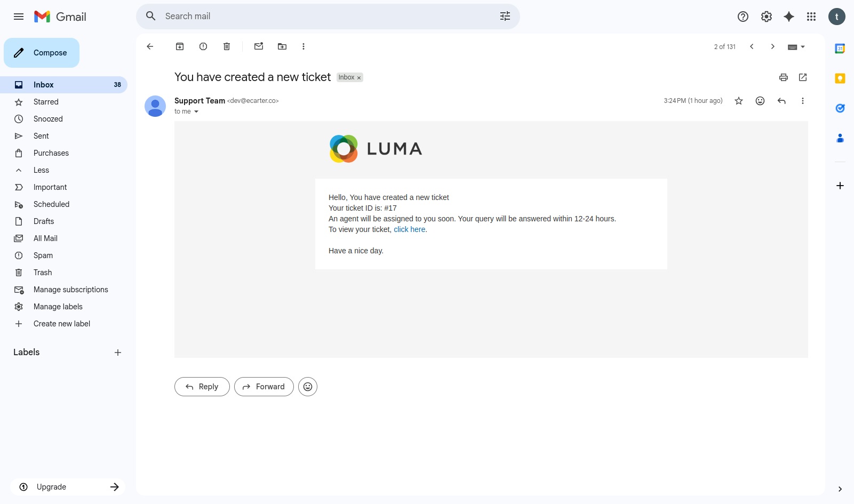Open the Purchases category
The width and height of the screenshot is (854, 504).
click(63, 153)
